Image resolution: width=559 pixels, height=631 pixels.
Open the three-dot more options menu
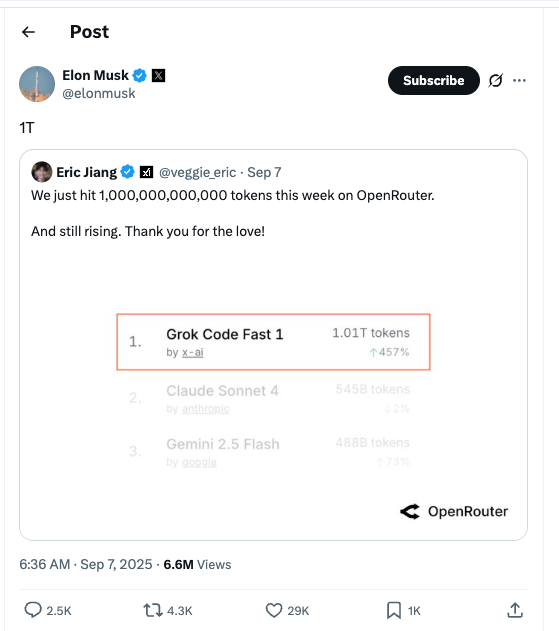pyautogui.click(x=519, y=80)
